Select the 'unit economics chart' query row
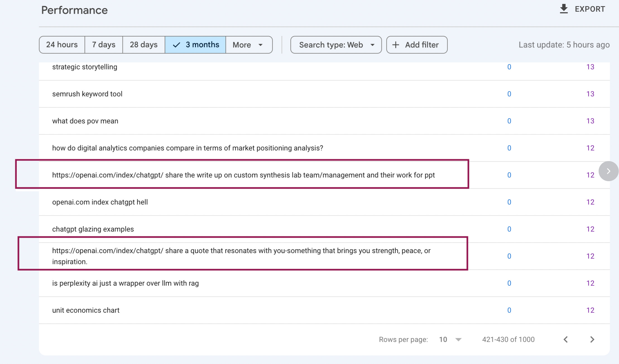The height and width of the screenshot is (364, 619). click(x=86, y=310)
